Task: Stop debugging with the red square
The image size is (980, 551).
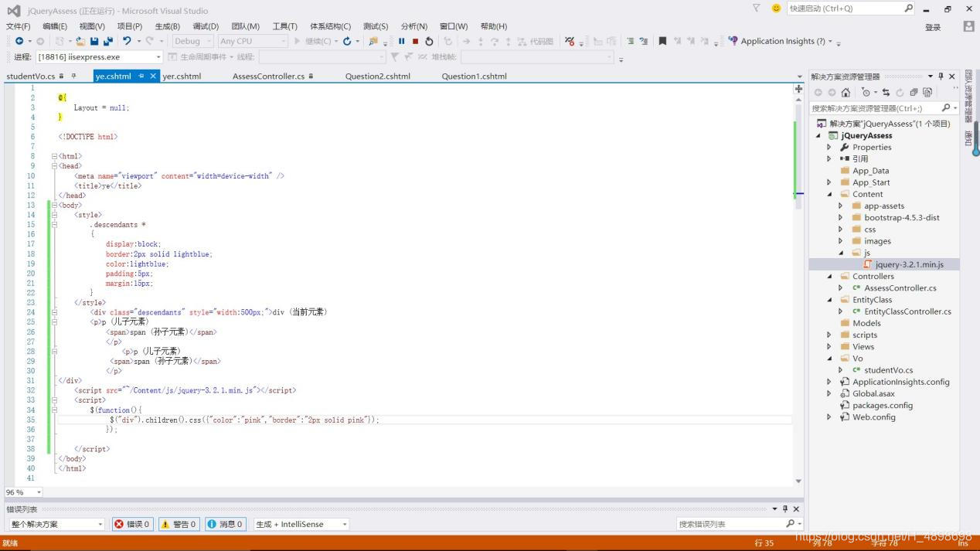Action: (415, 41)
